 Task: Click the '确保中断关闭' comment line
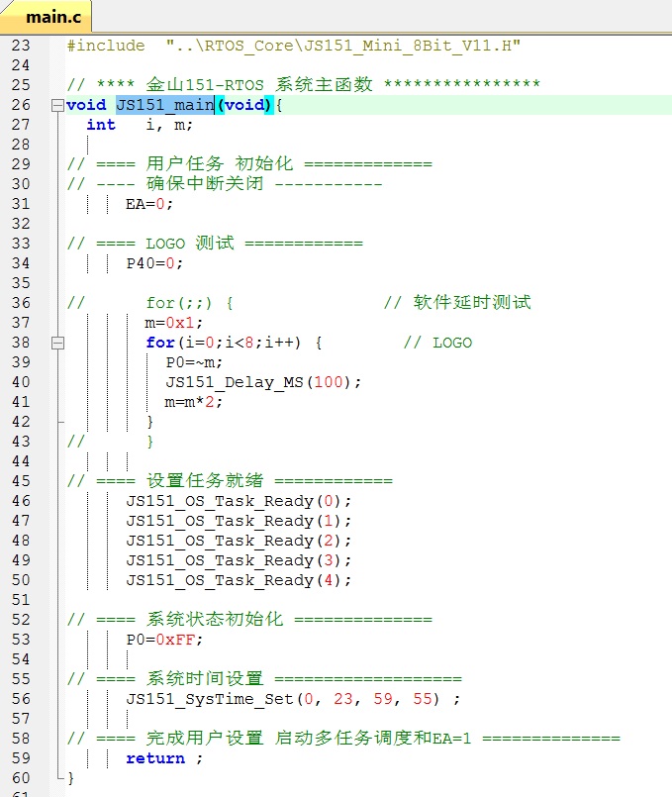tap(225, 184)
